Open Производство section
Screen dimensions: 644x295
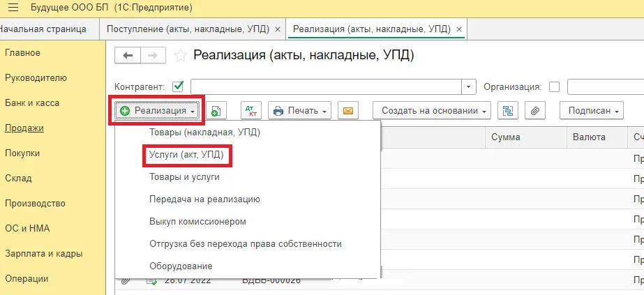[x=36, y=204]
